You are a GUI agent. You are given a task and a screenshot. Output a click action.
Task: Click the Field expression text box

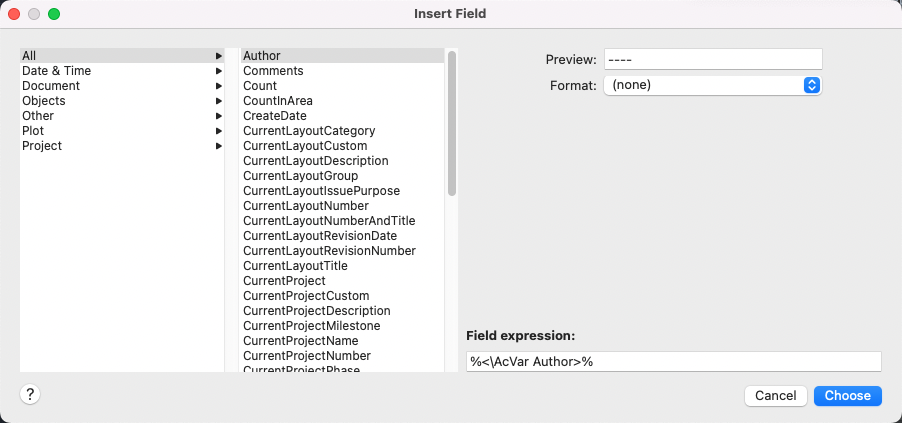(673, 361)
